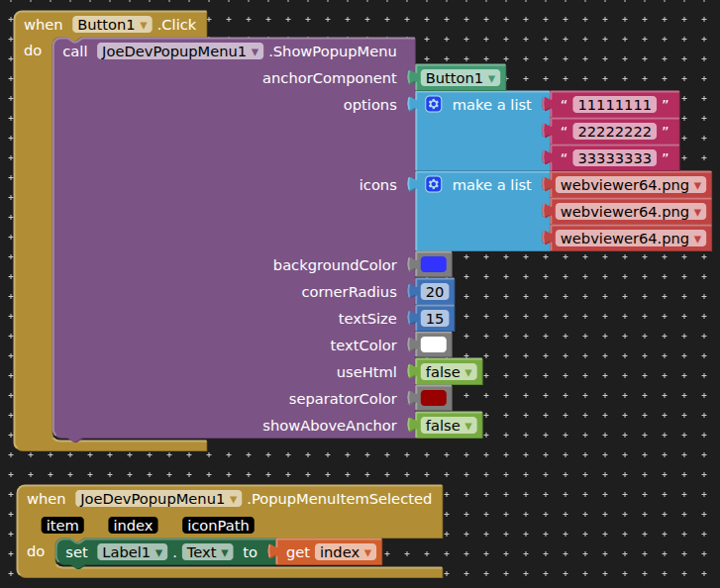Open JoeDevPopupMenu1 dropdown in PopupMenuItemSelected event
Image resolution: width=720 pixels, height=588 pixels.
click(158, 499)
